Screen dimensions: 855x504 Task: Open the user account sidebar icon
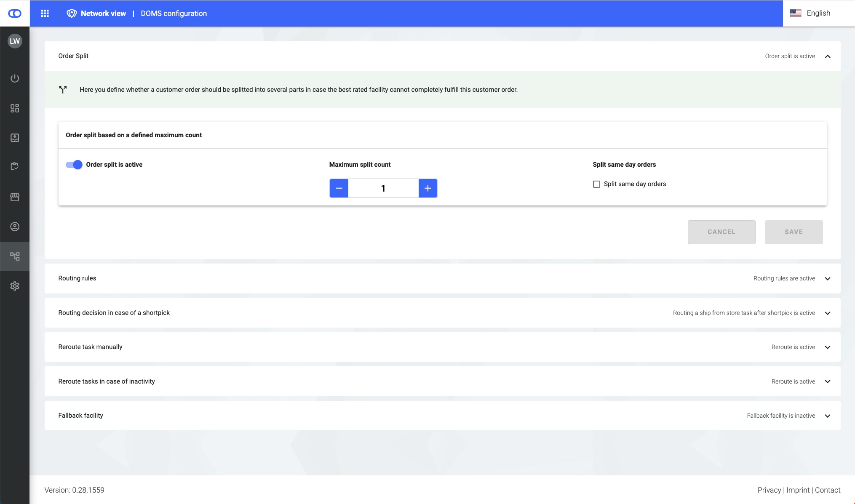tap(15, 227)
